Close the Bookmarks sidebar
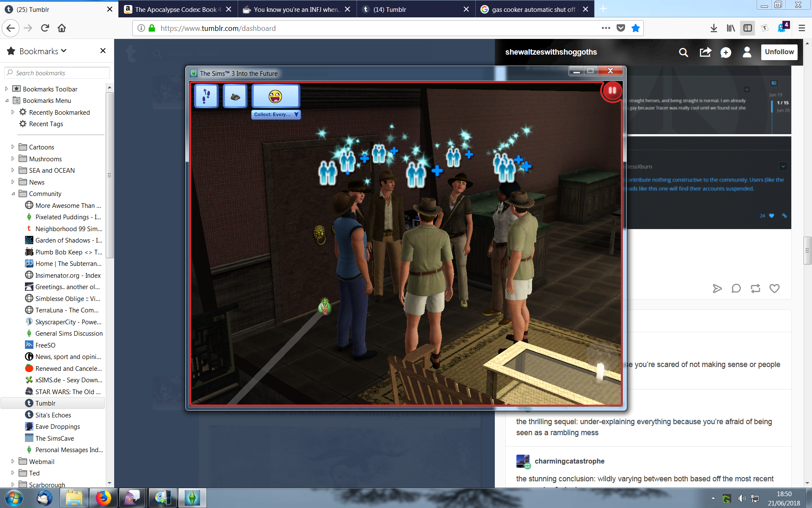The height and width of the screenshot is (508, 812). 103,51
